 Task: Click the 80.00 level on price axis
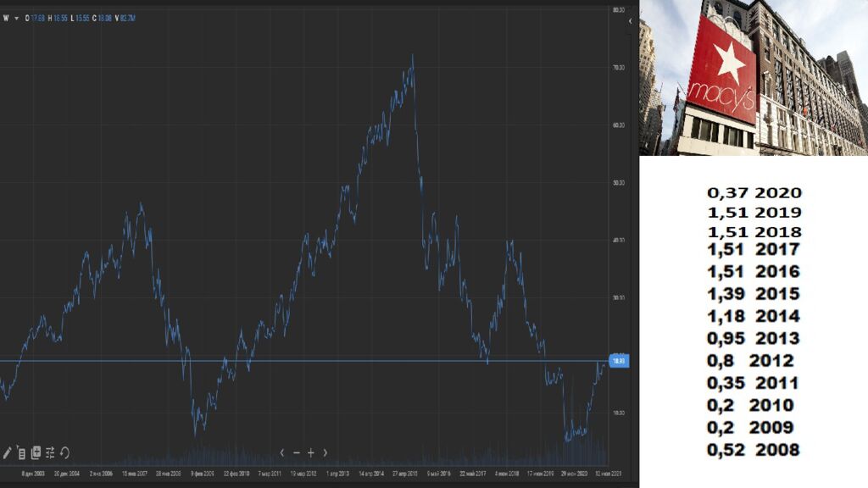pos(618,10)
